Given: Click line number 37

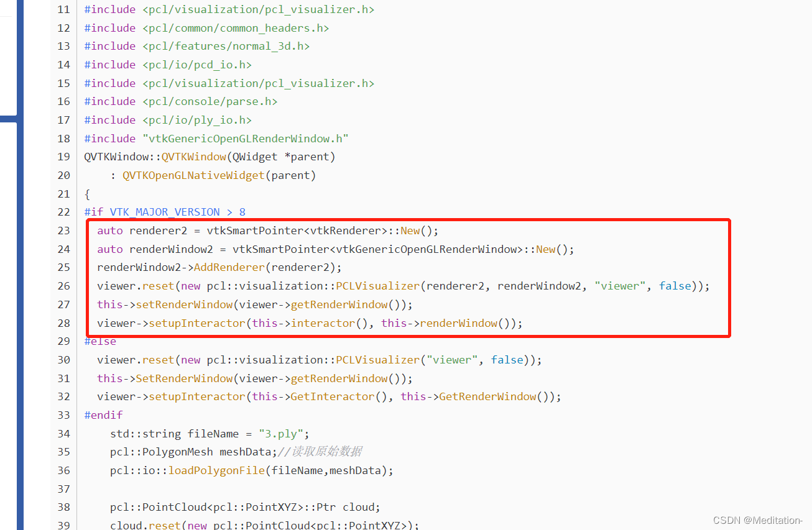Looking at the screenshot, I should [63, 489].
